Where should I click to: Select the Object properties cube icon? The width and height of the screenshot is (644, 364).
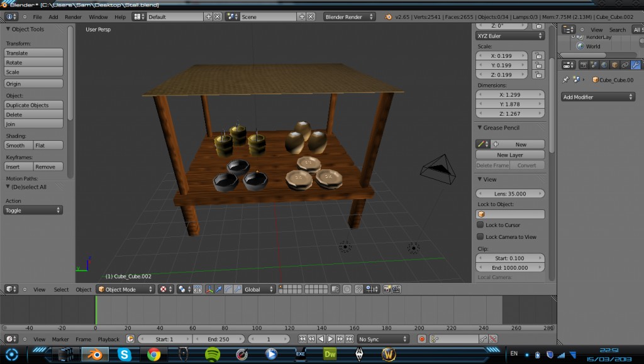[x=615, y=65]
